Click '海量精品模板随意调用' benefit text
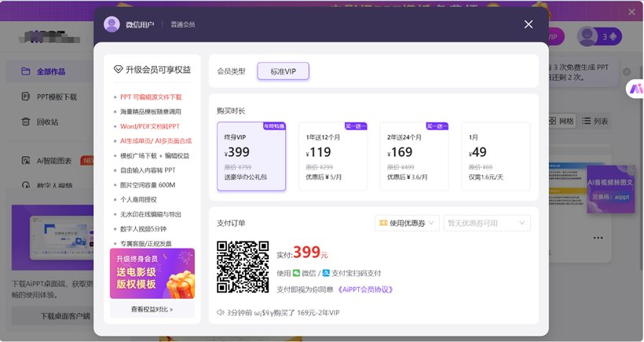The width and height of the screenshot is (644, 342). (x=150, y=111)
